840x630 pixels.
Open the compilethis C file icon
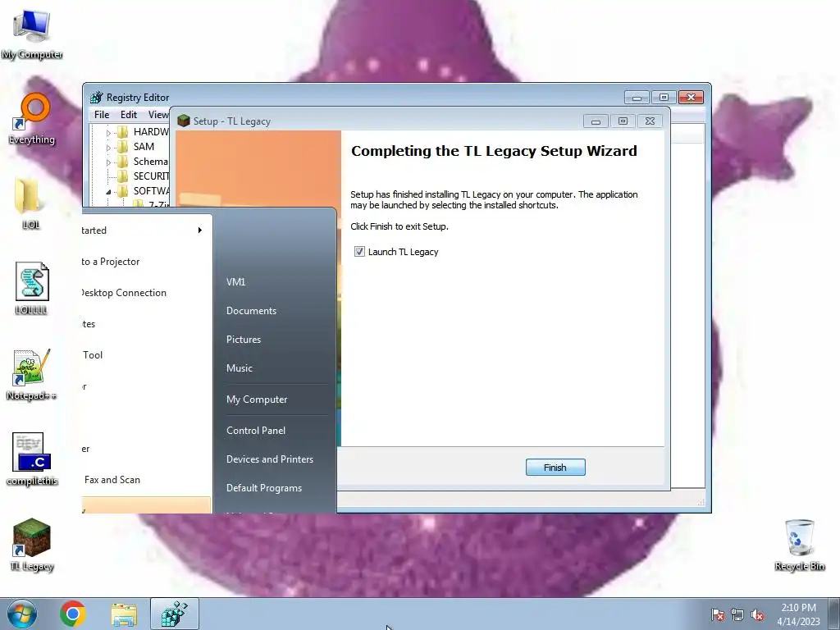[32, 459]
